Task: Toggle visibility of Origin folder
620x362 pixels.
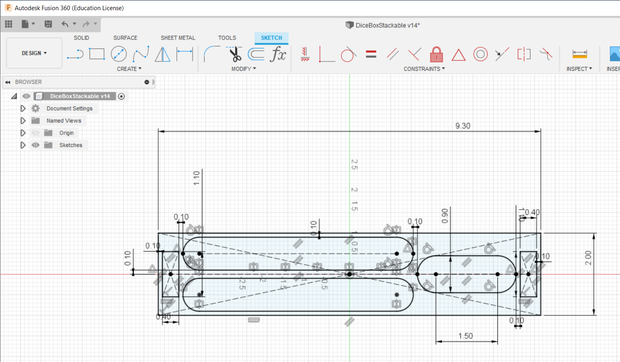Action: 35,133
